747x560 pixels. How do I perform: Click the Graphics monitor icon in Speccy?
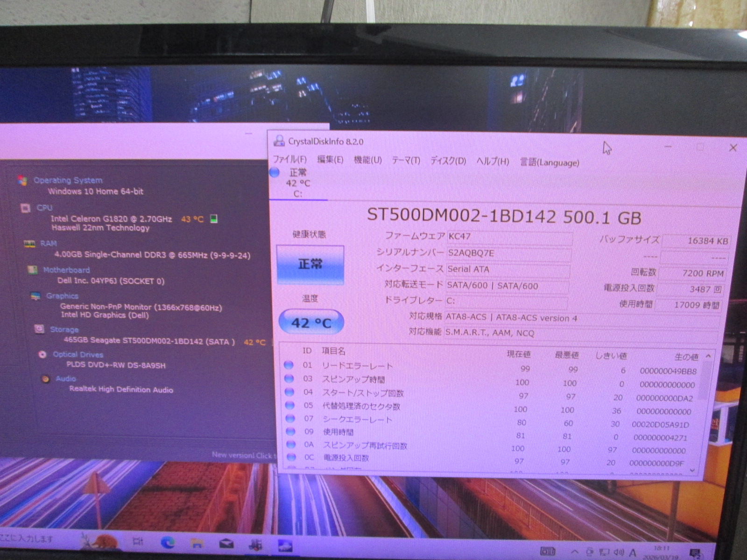[35, 296]
